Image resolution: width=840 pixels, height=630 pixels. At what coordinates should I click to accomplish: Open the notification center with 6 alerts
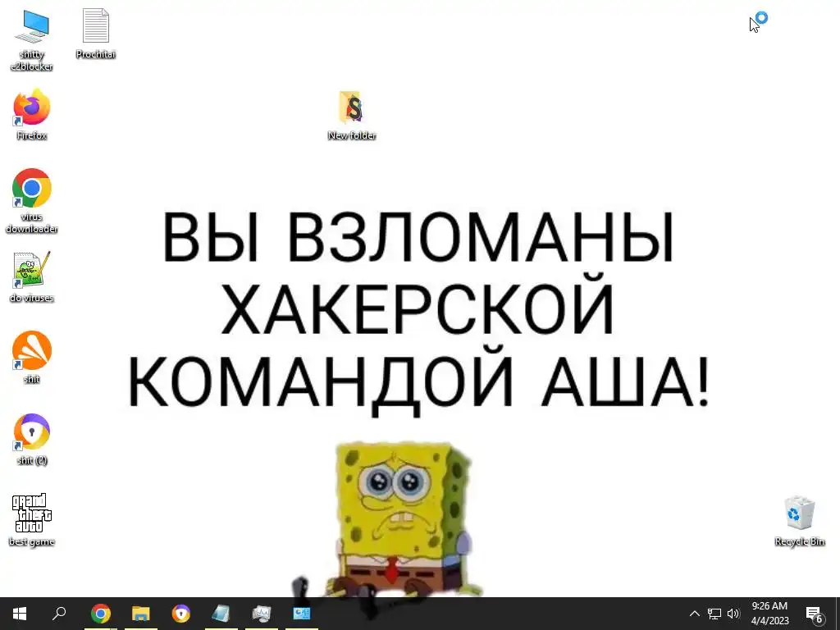coord(815,614)
